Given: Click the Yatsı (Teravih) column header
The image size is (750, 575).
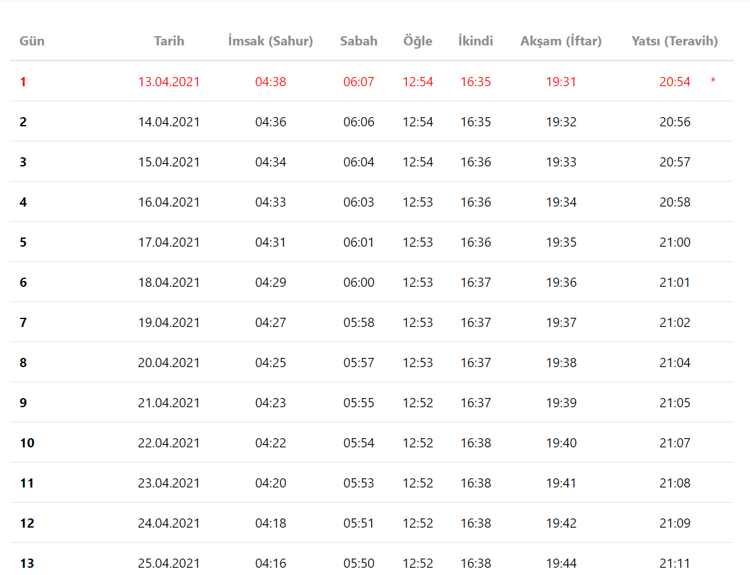Looking at the screenshot, I should (x=675, y=41).
